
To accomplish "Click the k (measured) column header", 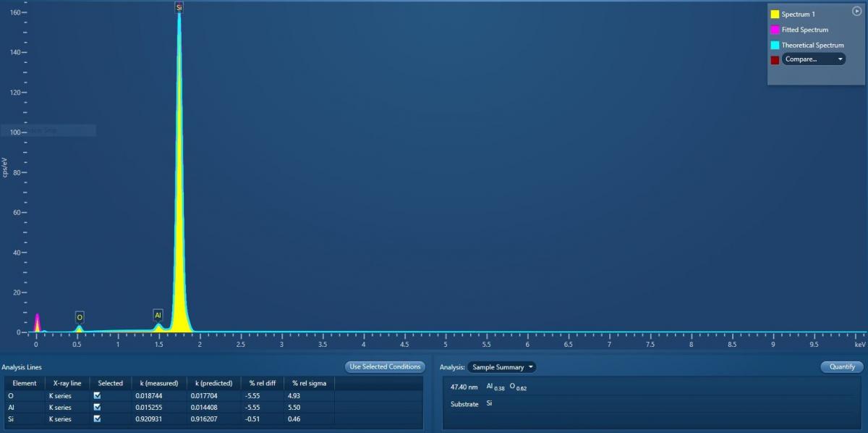I will [158, 383].
